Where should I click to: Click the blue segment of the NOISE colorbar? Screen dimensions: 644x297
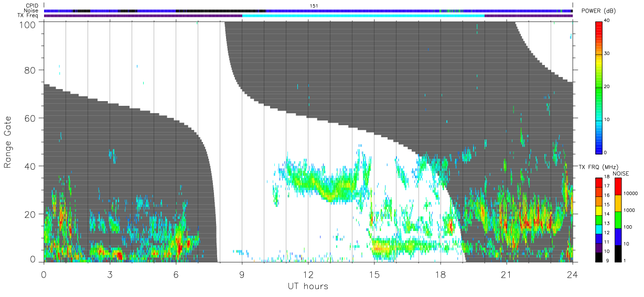[x=618, y=236]
